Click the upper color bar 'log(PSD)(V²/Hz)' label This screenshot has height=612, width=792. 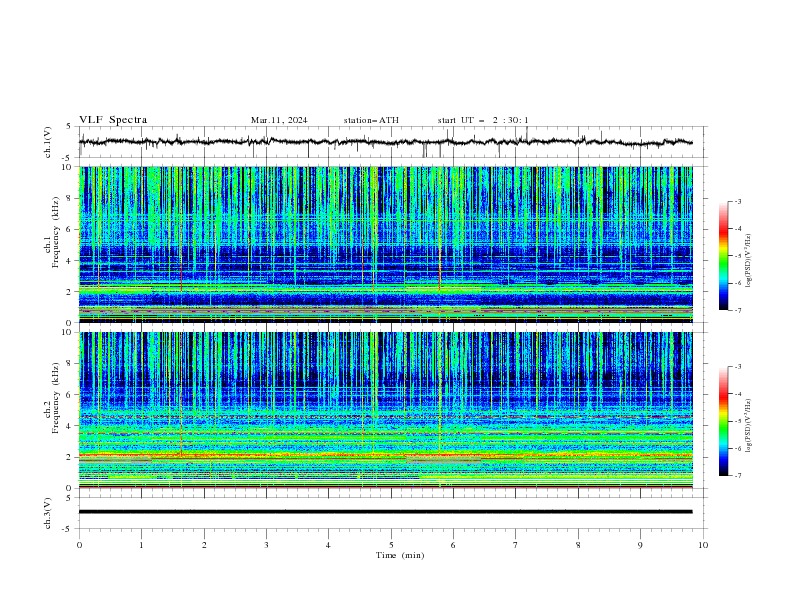(749, 261)
